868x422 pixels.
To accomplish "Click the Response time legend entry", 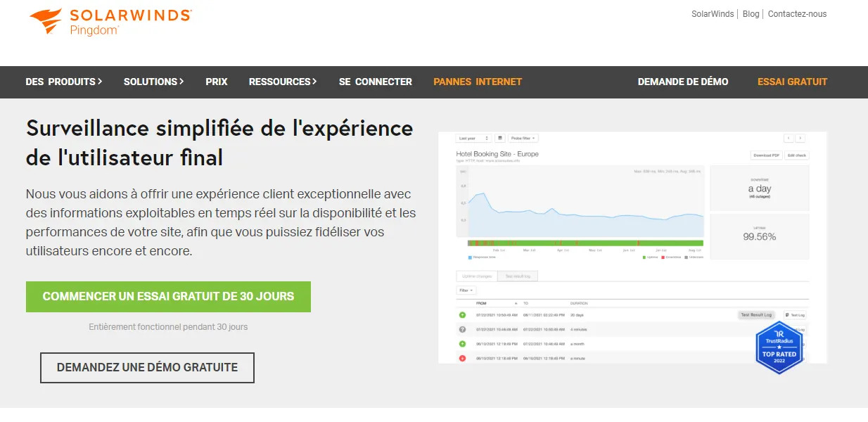I will pyautogui.click(x=483, y=257).
